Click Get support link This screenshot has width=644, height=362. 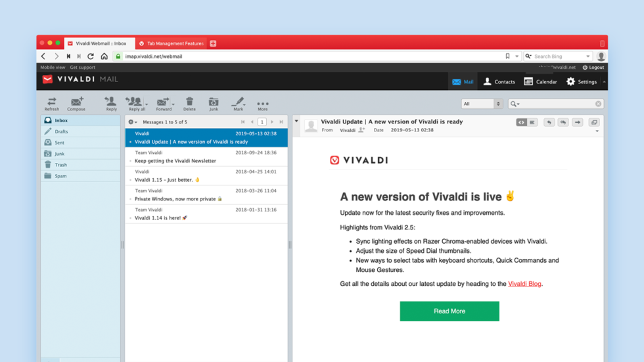pyautogui.click(x=83, y=67)
